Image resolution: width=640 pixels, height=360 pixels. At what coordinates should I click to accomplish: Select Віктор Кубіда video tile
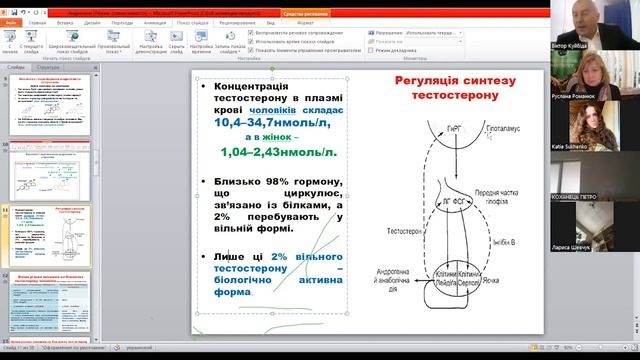(x=595, y=25)
